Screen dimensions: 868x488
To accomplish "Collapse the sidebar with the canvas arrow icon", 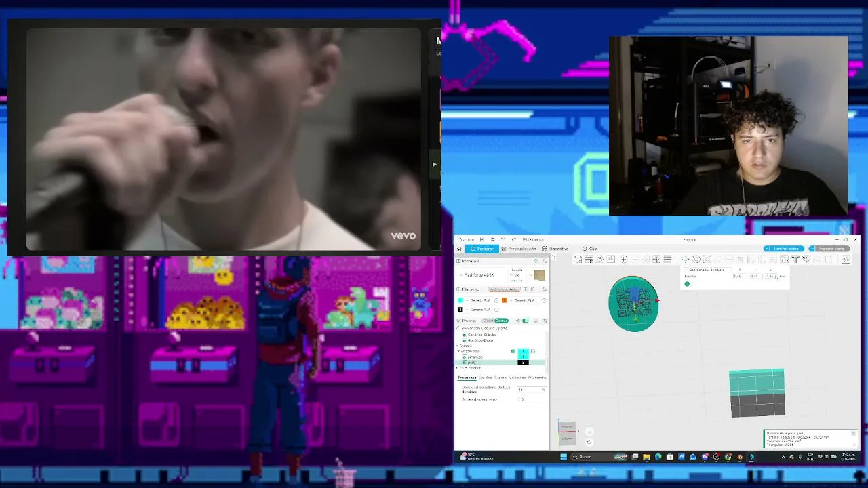I will tap(553, 257).
